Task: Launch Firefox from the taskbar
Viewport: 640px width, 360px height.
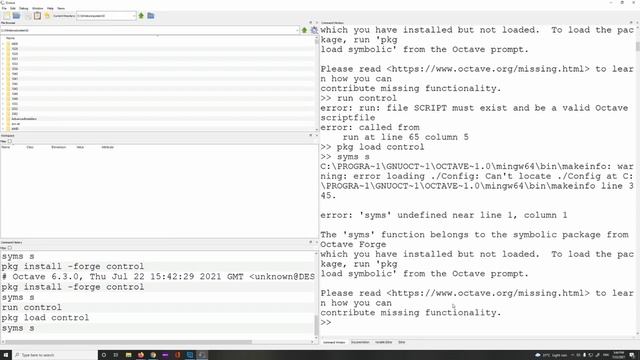Action: pos(141,355)
